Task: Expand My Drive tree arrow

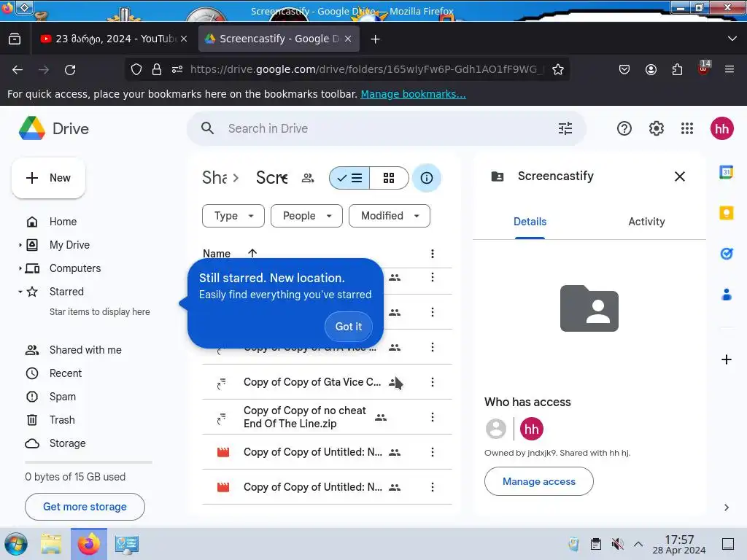Action: tap(20, 245)
